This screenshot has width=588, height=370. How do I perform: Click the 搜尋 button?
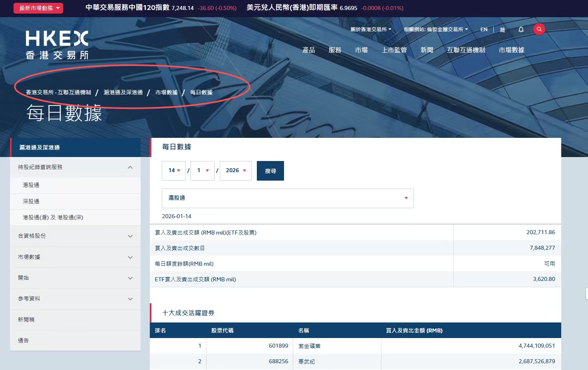(270, 171)
